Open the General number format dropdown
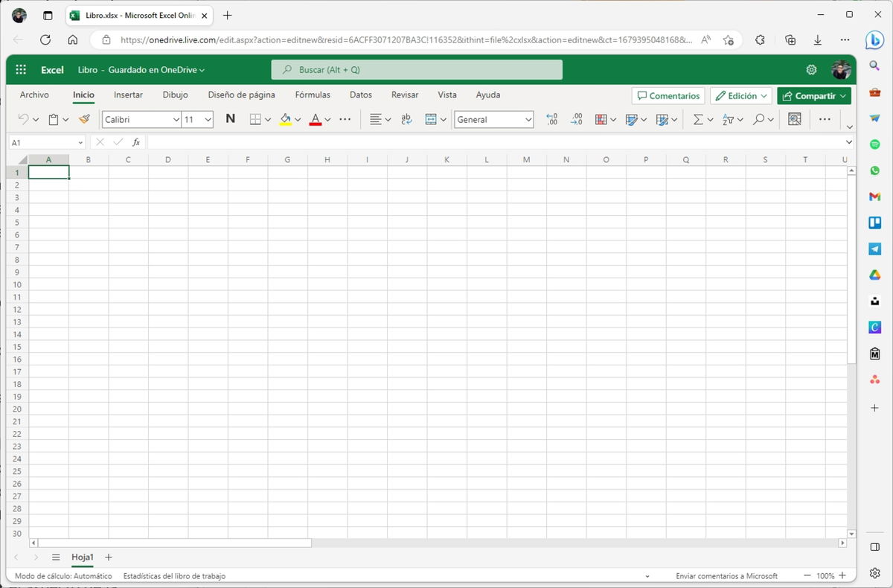 (x=528, y=119)
